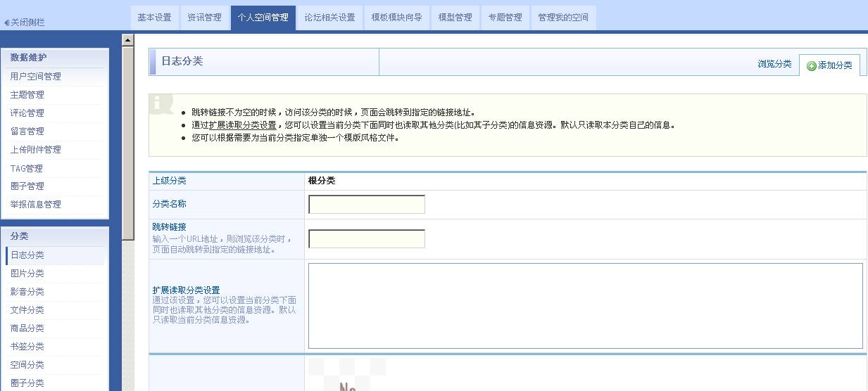
Task: Open 上传附件管理 in the sidebar
Action: tap(36, 150)
